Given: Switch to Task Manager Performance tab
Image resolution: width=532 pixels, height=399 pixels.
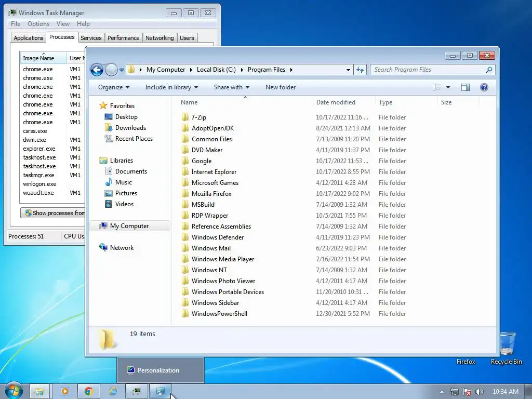Looking at the screenshot, I should [124, 38].
